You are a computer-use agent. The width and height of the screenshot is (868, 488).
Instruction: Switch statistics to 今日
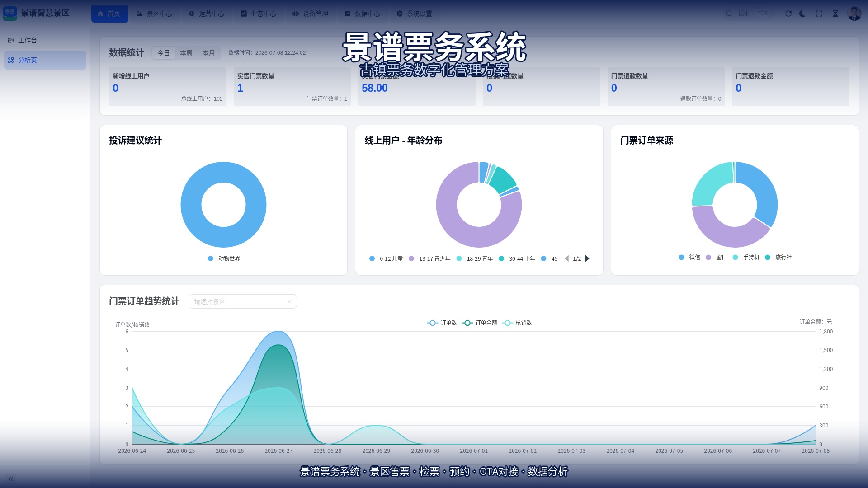click(x=164, y=53)
